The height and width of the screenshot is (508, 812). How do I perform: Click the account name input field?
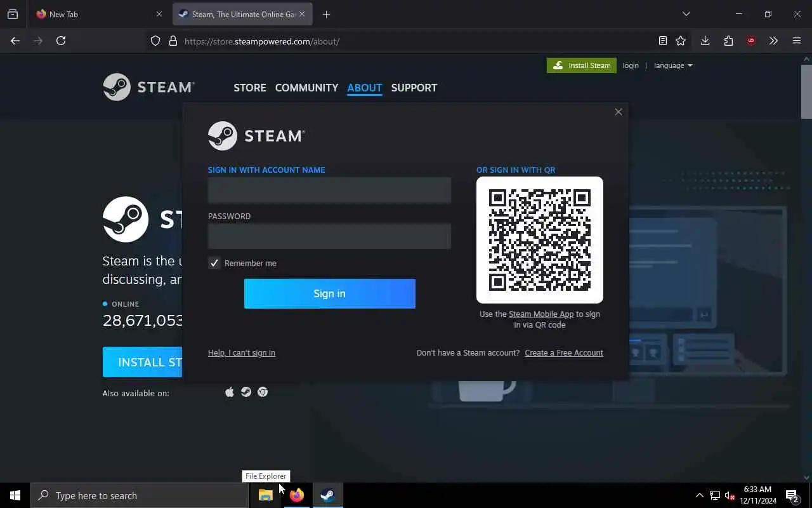(330, 190)
